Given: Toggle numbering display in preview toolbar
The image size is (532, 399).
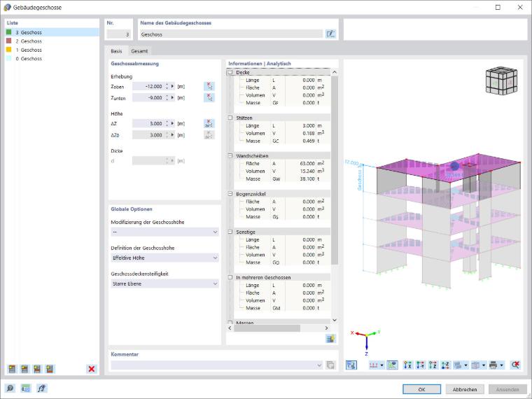Looking at the screenshot, I should click(x=373, y=365).
